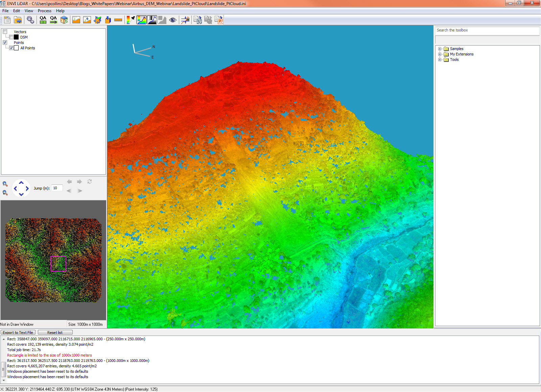Viewport: 541px width, 392px height.
Task: Click the black DSM color swatch
Action: point(16,37)
